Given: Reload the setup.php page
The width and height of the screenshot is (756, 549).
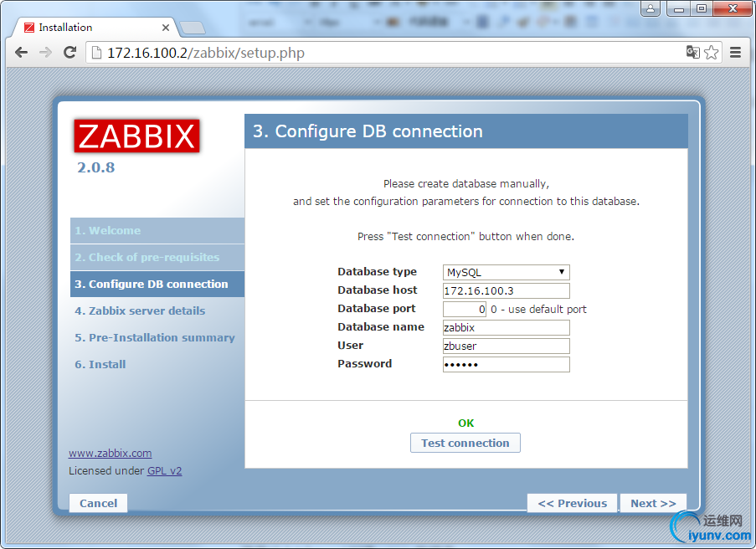Looking at the screenshot, I should click(x=70, y=52).
